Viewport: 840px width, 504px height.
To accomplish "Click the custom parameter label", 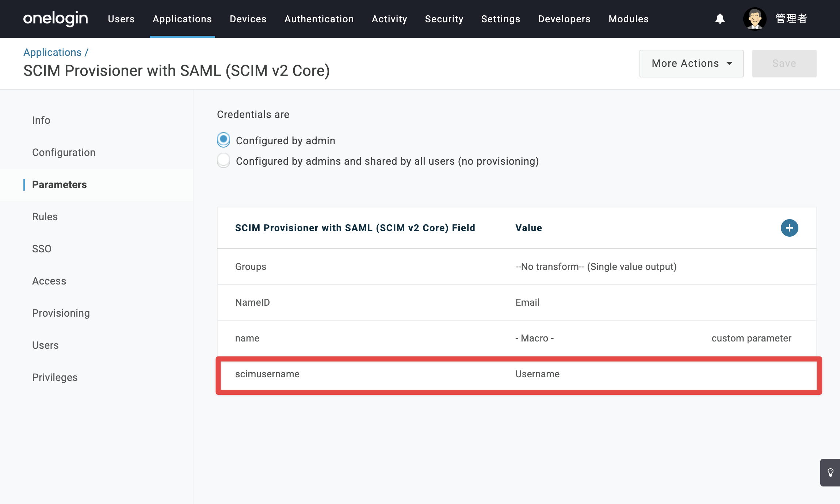I will click(x=751, y=338).
